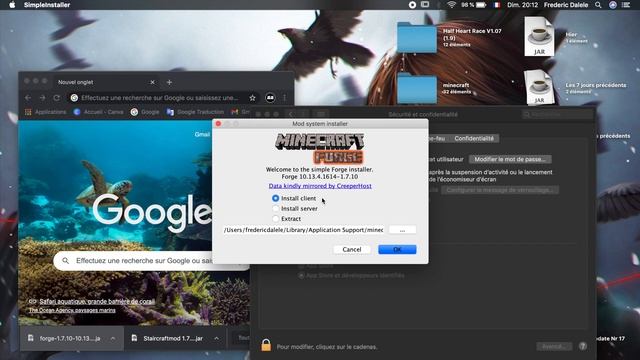
Task: Click the screen mirroring menu bar icon
Action: 425,5
